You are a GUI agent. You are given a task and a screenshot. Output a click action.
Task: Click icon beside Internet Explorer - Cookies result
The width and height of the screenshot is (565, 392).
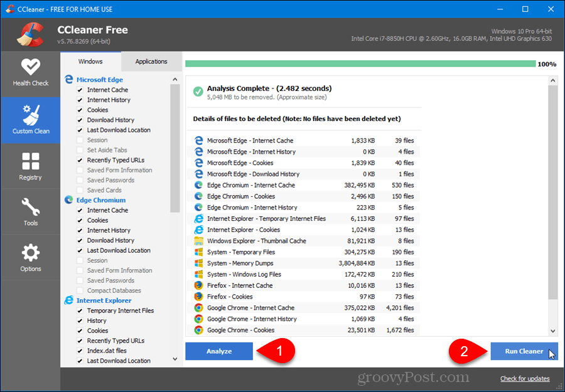(x=198, y=230)
